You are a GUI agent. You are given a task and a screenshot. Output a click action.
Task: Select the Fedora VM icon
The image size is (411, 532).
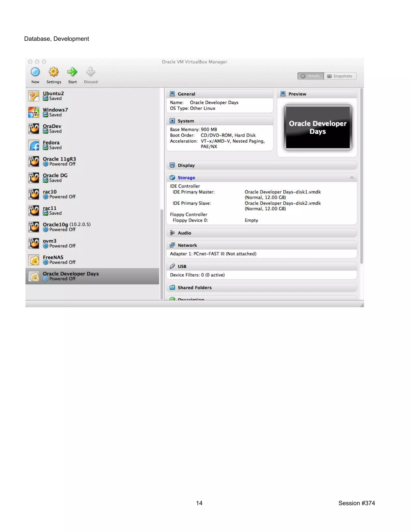pos(34,145)
